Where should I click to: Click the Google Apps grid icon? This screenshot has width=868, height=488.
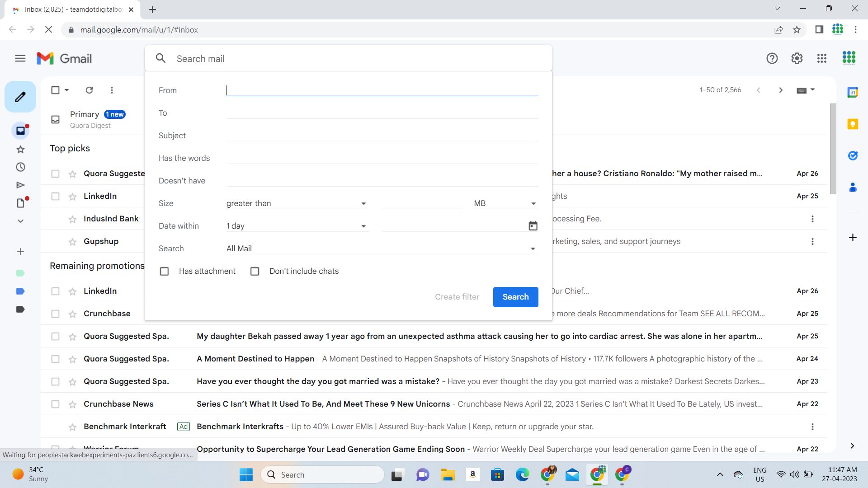click(822, 58)
